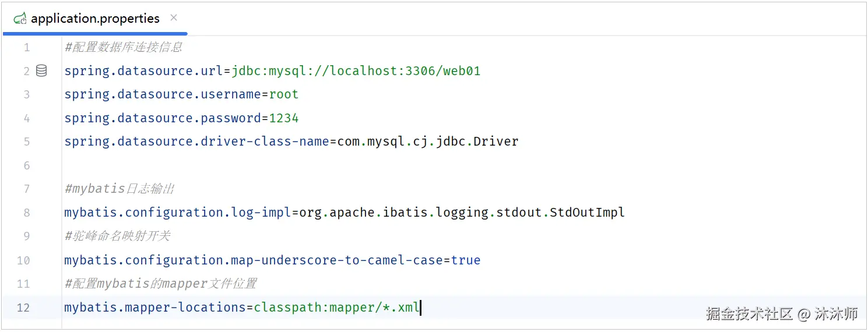Click the jdbc:mysql://localhost:3306/web01 value
The image size is (868, 332).
(356, 71)
